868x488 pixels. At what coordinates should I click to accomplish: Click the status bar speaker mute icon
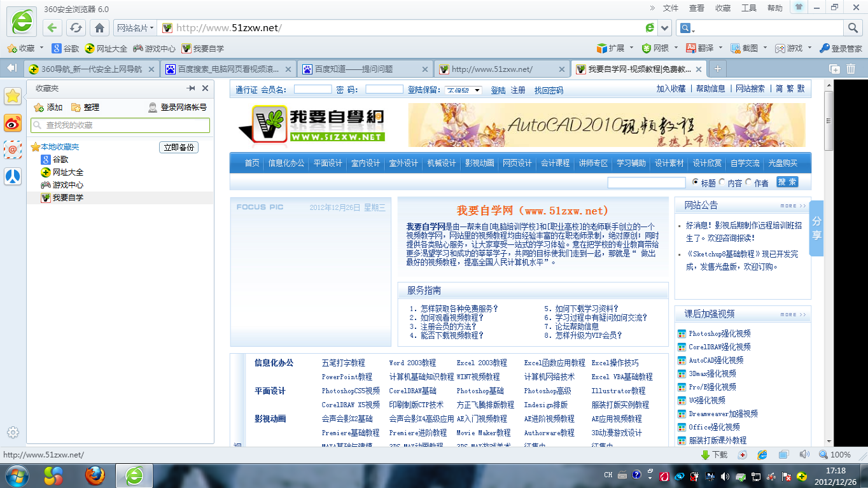(x=804, y=455)
